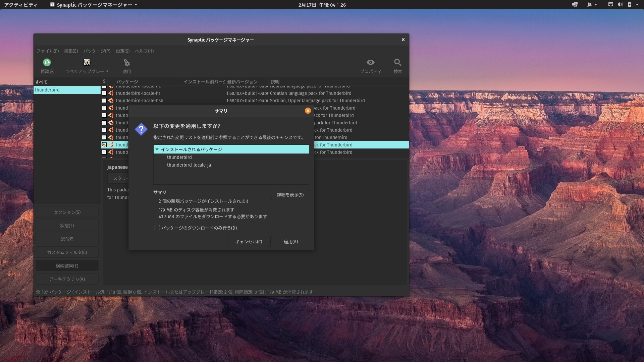Open the ja input language dropdown
Image resolution: width=644 pixels, height=362 pixels.
(592, 4)
